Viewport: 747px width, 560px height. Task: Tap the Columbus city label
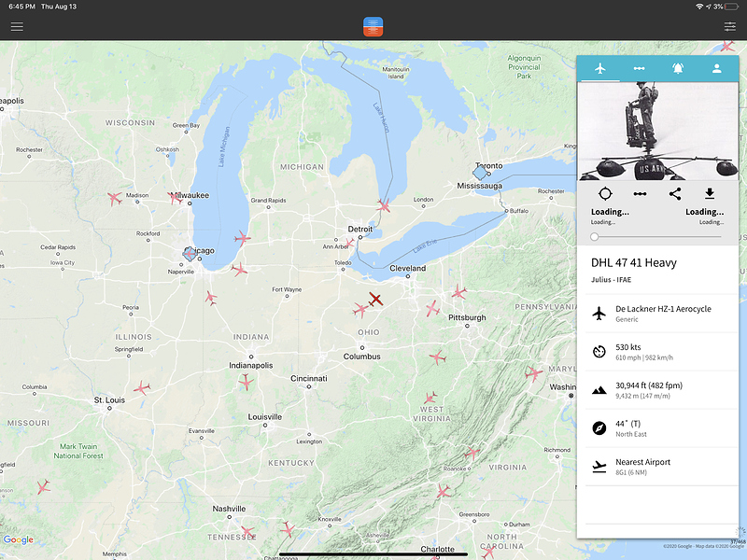(361, 357)
